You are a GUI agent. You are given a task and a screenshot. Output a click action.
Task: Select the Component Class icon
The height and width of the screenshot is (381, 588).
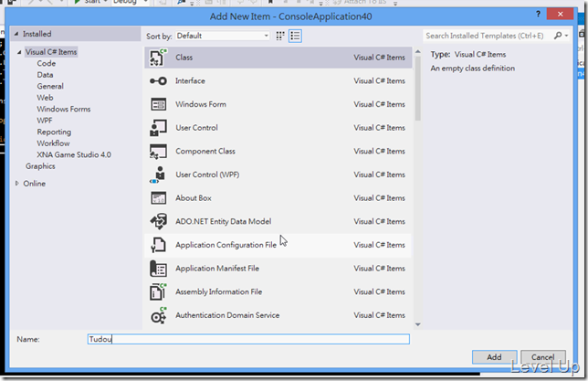click(158, 152)
